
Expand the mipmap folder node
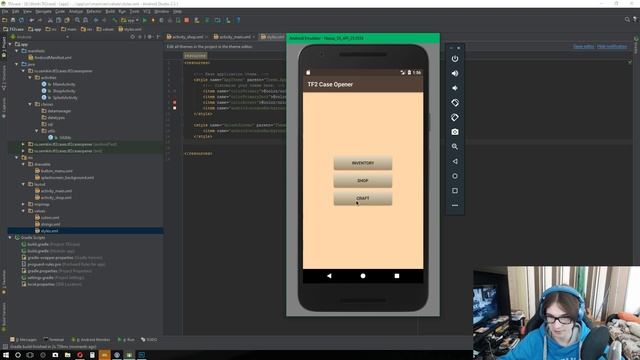pos(24,204)
